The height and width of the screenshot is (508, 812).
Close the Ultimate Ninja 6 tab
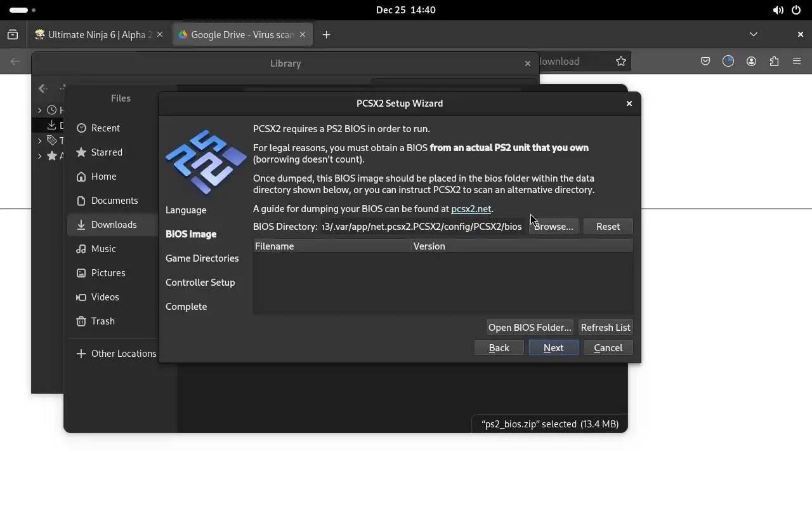pos(160,35)
